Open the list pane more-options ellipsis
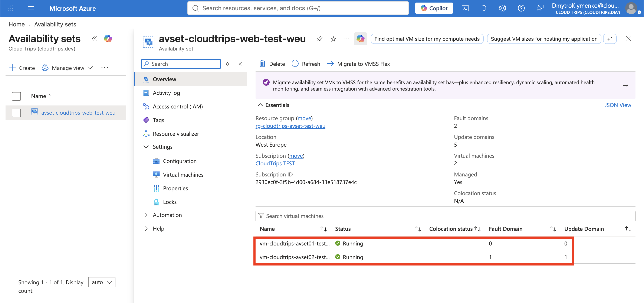This screenshot has width=644, height=303. tap(105, 68)
